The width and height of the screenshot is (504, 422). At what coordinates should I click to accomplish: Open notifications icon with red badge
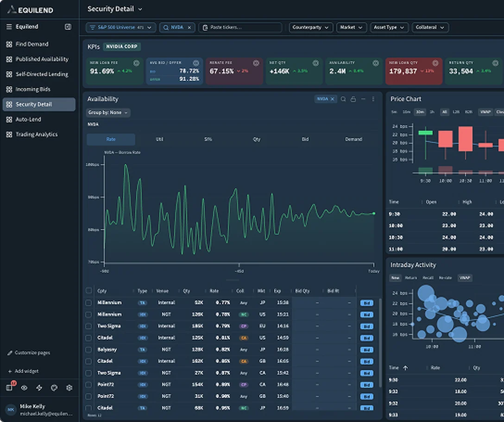9,388
